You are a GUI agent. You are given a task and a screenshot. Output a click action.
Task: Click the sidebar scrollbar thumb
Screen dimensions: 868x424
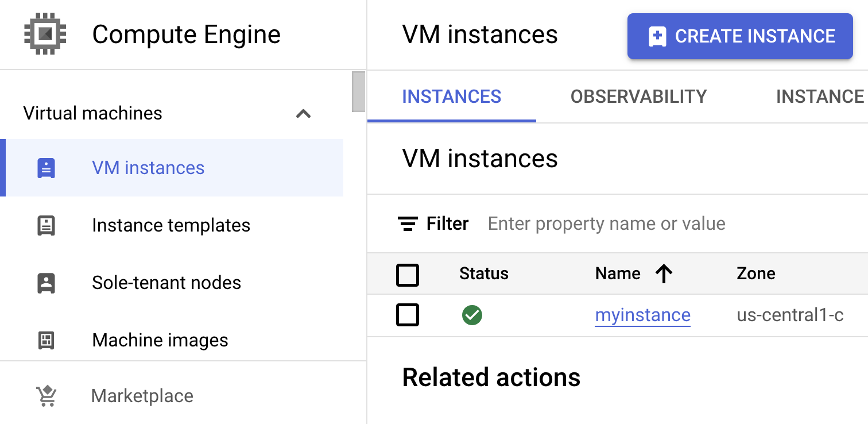tap(359, 91)
